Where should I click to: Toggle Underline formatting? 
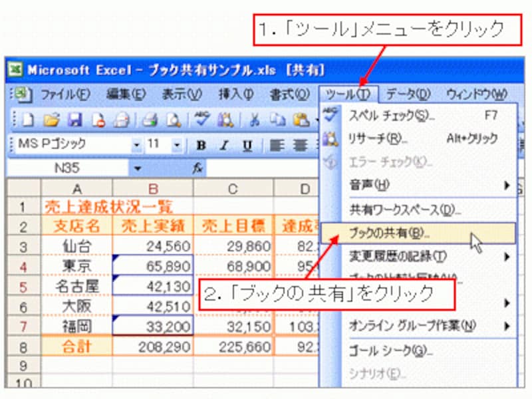pos(247,146)
